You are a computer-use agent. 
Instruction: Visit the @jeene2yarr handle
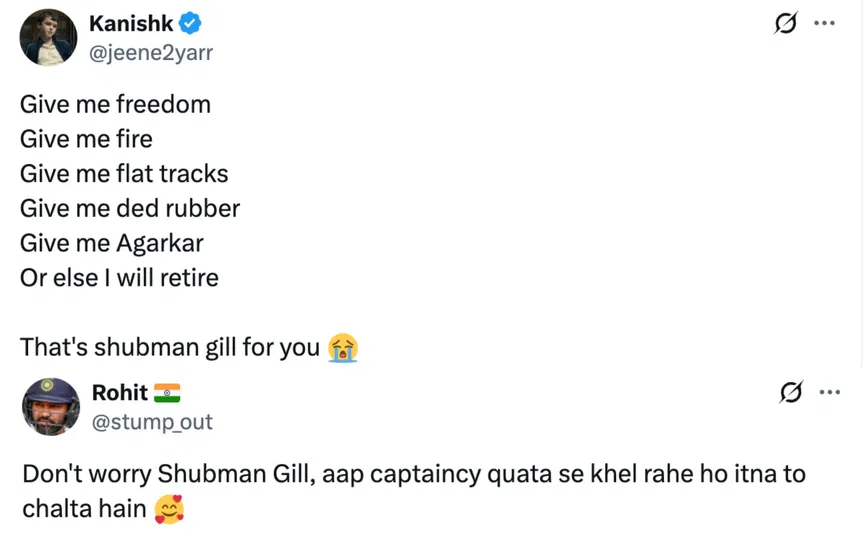(150, 52)
